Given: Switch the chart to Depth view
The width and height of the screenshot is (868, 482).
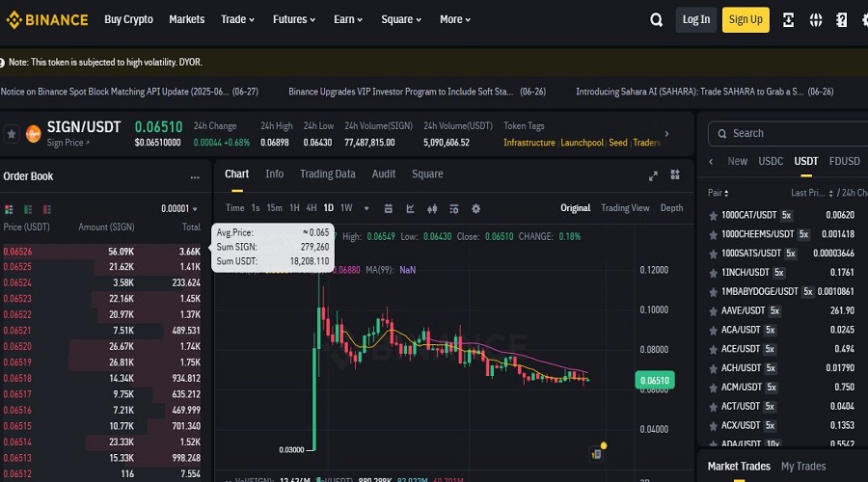Looking at the screenshot, I should click(671, 208).
